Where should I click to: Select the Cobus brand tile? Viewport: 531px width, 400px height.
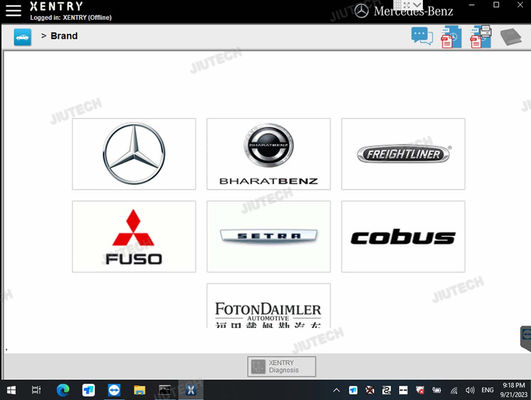point(403,236)
